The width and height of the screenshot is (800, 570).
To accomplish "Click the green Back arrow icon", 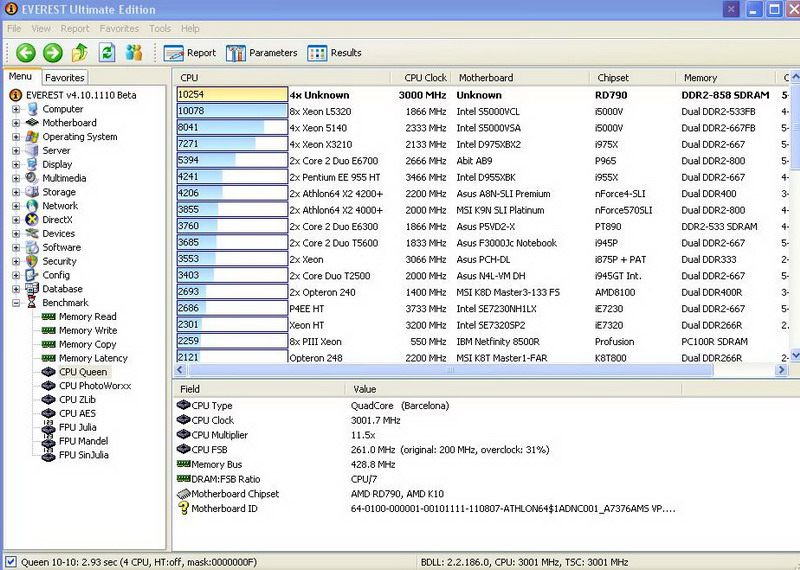I will (26, 53).
